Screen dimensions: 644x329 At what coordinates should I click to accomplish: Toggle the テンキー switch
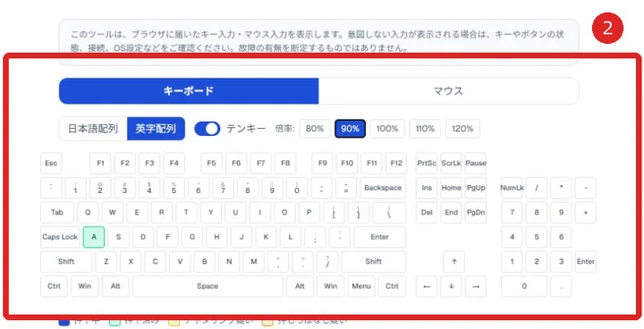(208, 129)
